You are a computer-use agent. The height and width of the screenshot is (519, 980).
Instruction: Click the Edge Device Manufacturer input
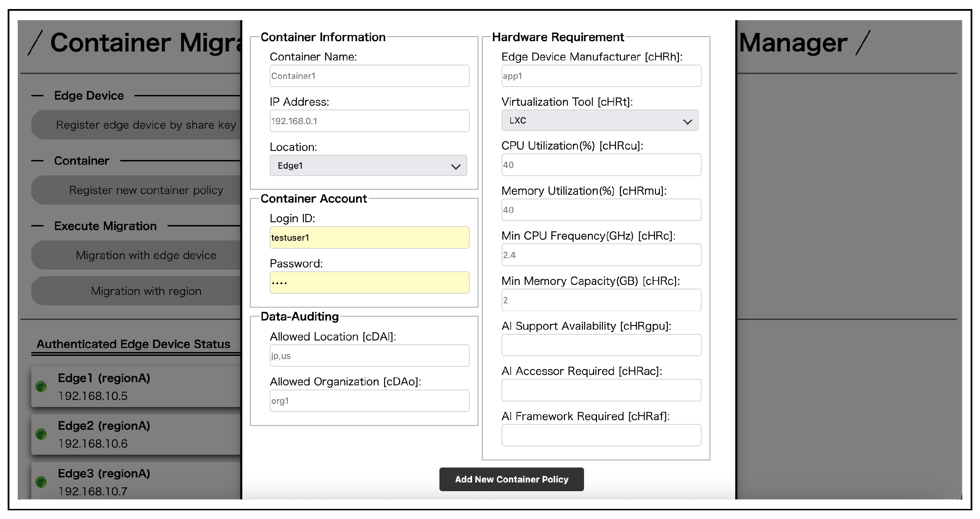[x=601, y=76]
